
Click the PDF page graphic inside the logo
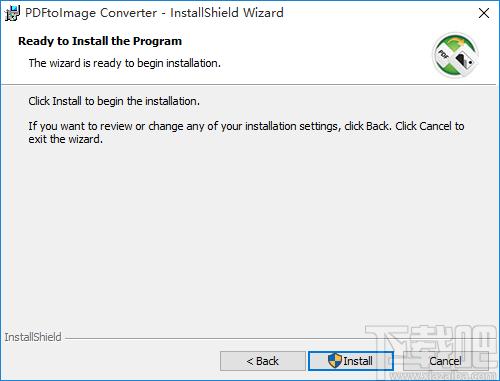click(444, 54)
